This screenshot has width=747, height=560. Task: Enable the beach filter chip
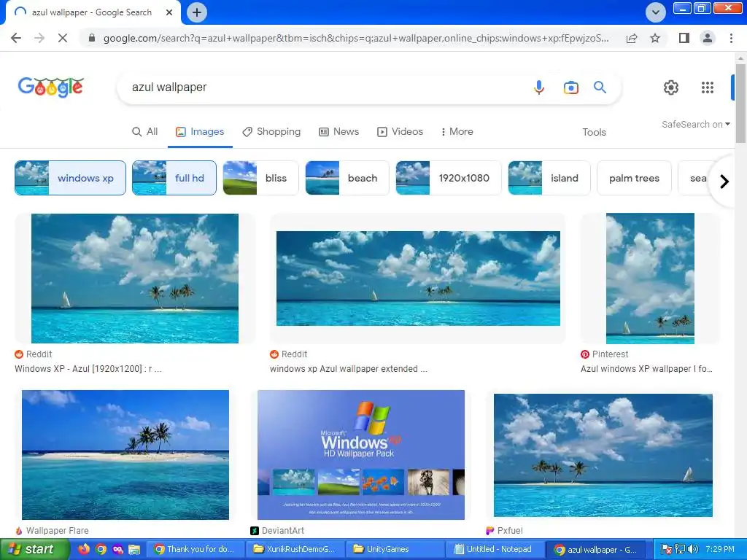(347, 178)
